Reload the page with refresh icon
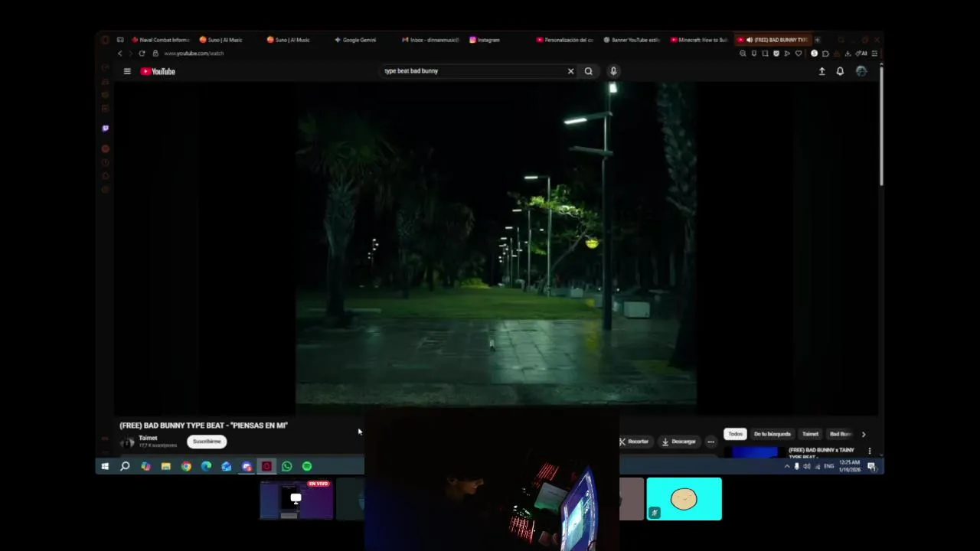Screen dimensions: 980x551 [142, 54]
